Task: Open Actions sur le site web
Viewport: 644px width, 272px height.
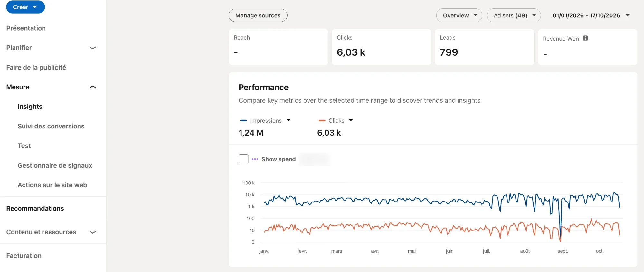Action: coord(52,185)
